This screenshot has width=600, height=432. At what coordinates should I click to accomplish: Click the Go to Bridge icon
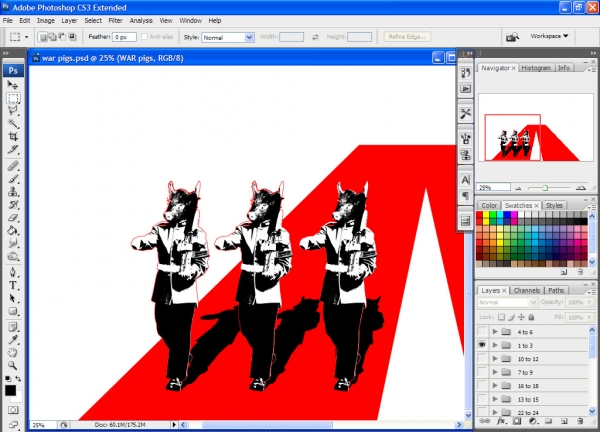tap(512, 37)
